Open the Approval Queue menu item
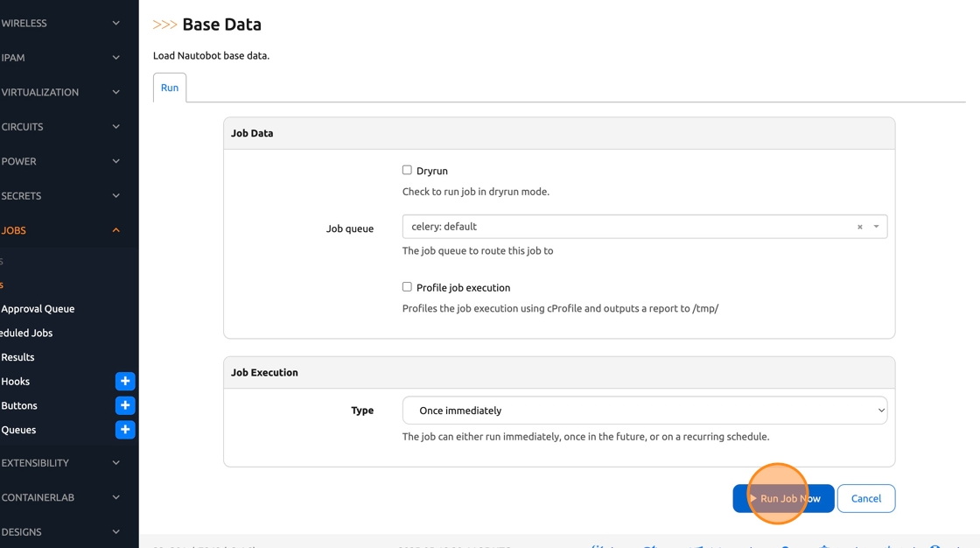The image size is (980, 548). coord(38,309)
